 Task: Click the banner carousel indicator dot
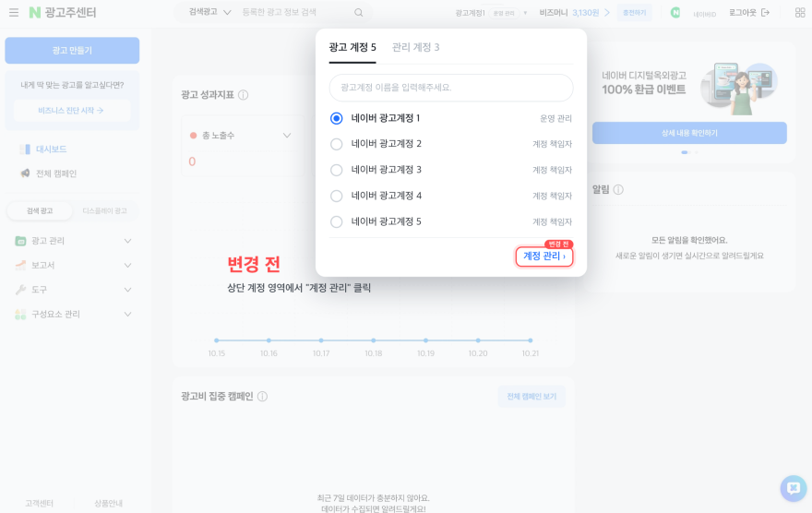pyautogui.click(x=685, y=152)
